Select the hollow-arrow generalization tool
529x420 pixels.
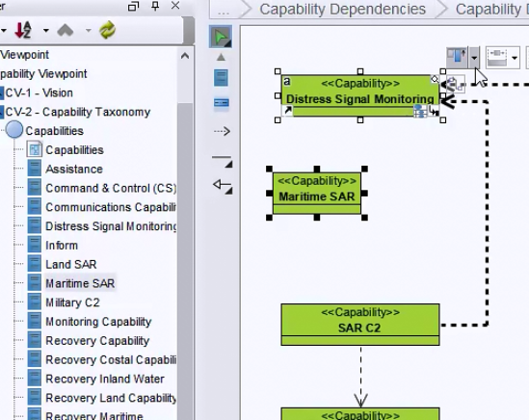[223, 187]
